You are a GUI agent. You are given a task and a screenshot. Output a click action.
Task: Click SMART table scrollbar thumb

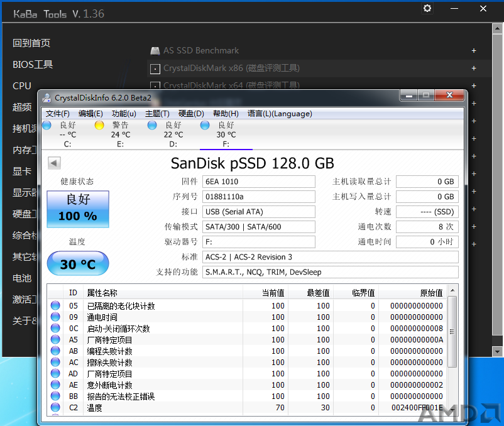coord(452,332)
